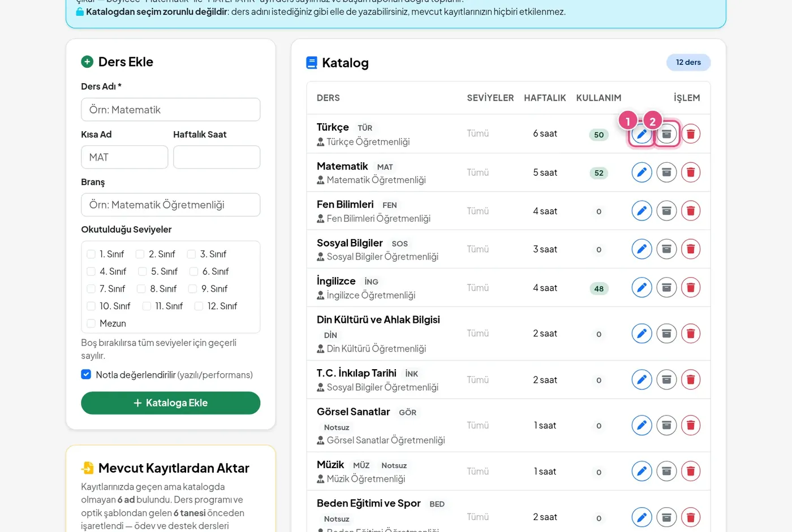Uncheck Notla değerlendirilir checkbox
This screenshot has height=532, width=792.
tap(86, 374)
